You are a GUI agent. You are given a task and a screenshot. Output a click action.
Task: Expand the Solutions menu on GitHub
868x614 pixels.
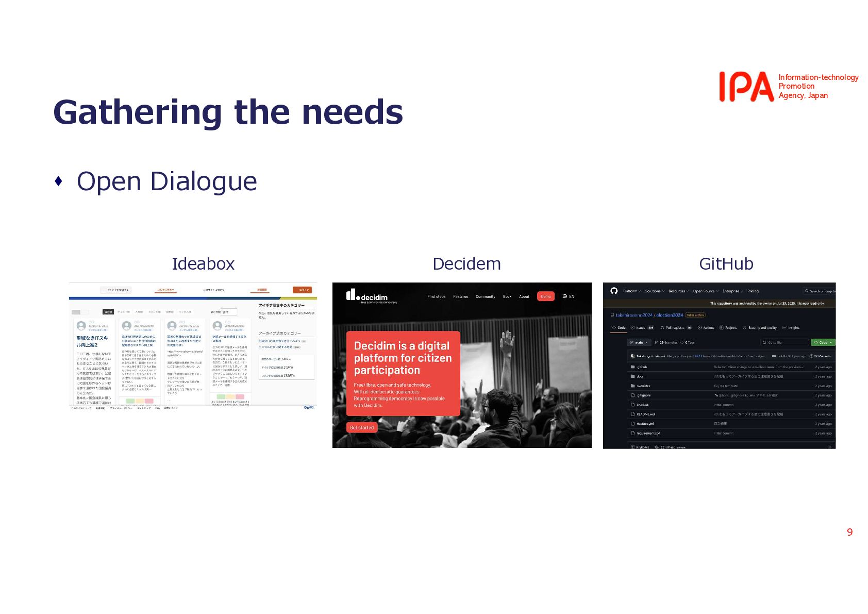pyautogui.click(x=655, y=291)
